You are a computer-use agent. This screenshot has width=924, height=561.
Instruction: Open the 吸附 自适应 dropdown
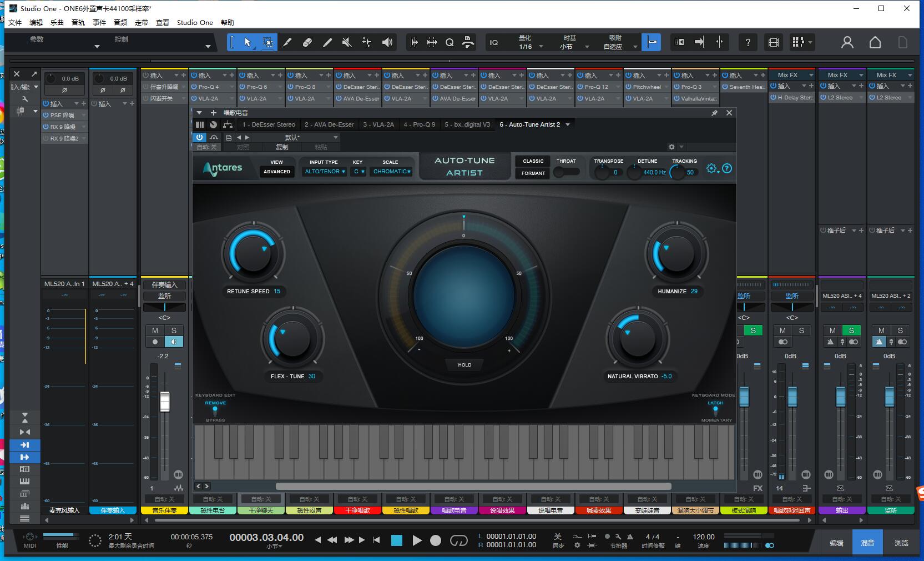pyautogui.click(x=620, y=47)
